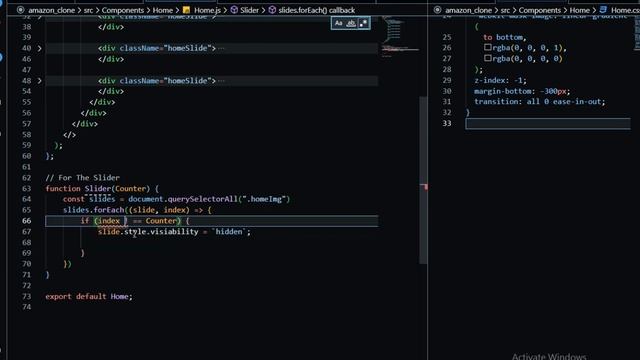
Task: Click closing fragment </> on line 58
Action: tap(69, 135)
